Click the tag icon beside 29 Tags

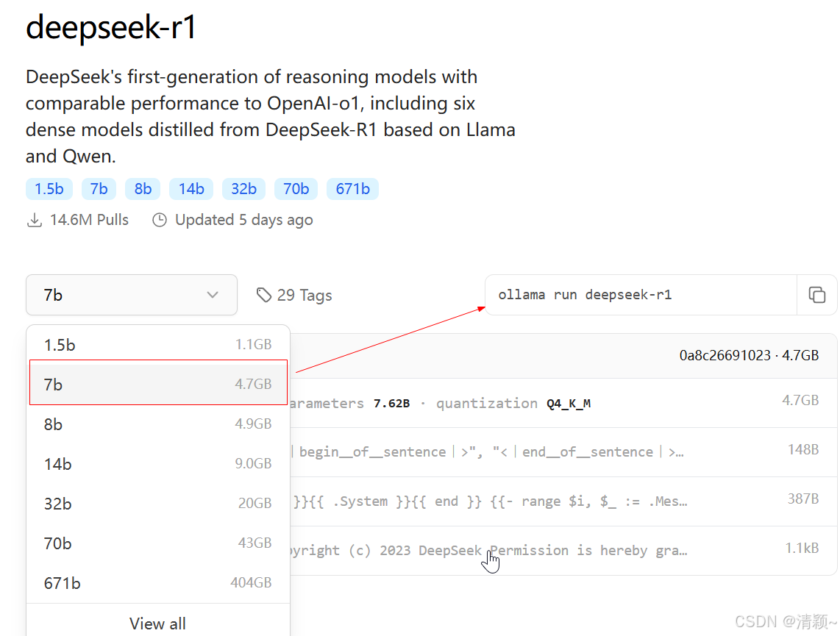click(263, 295)
